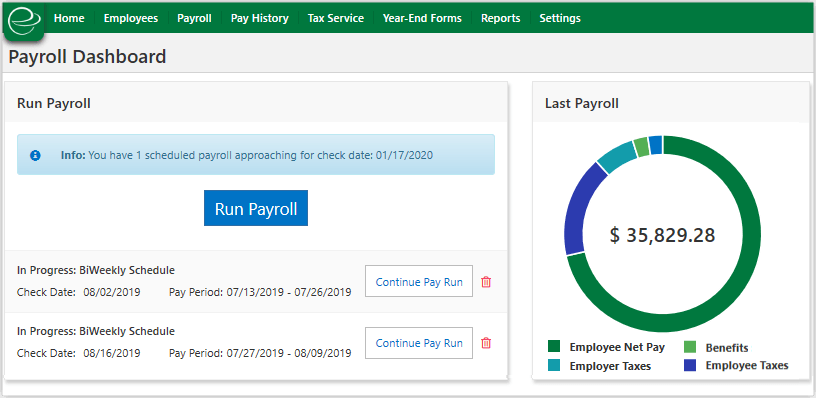Delete the 08/16/2019 pay run trash icon
Viewport: 816px width, 398px height.
[486, 343]
